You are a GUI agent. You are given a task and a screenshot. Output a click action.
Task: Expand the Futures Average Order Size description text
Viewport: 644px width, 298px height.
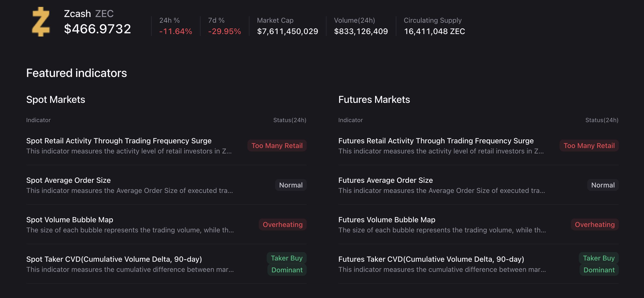pyautogui.click(x=441, y=191)
